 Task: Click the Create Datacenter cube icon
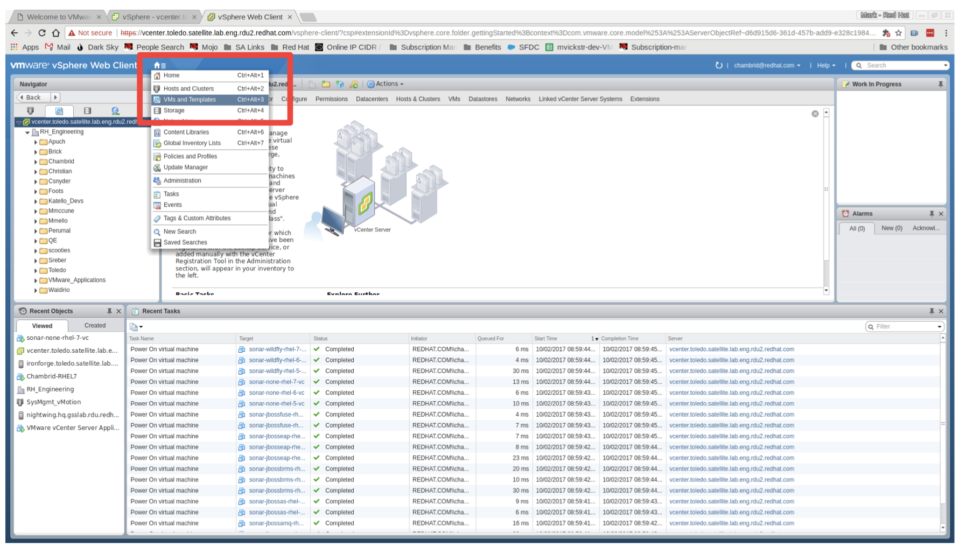pyautogui.click(x=340, y=85)
